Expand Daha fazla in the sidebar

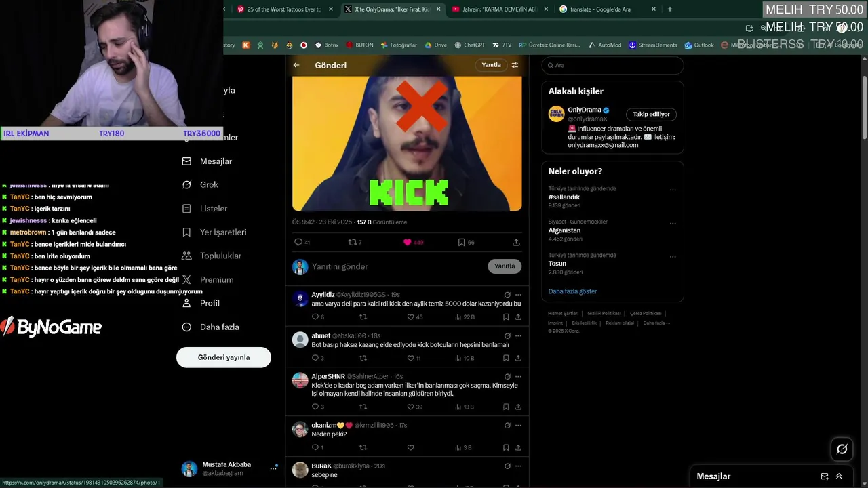(x=211, y=327)
